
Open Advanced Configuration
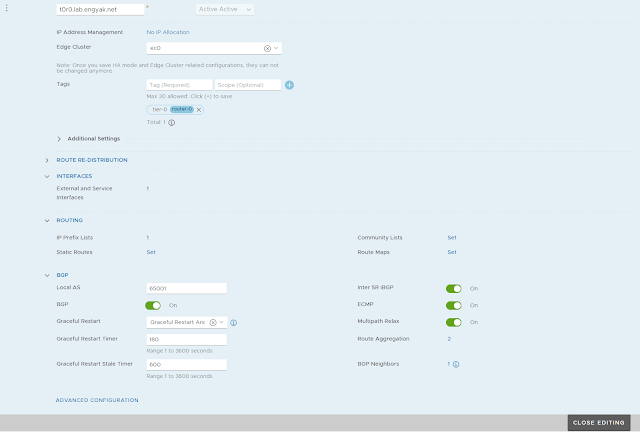point(97,400)
